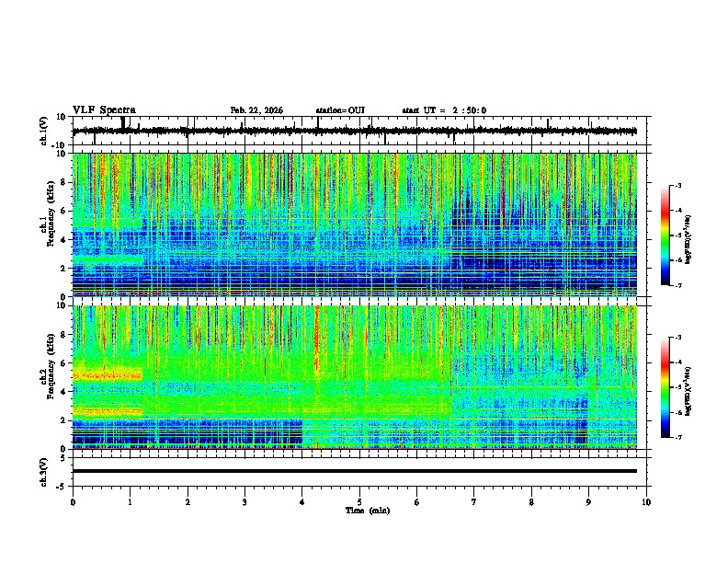728x563 pixels.
Task: Click the "ch.3(V)" axis label
Action: coord(44,472)
